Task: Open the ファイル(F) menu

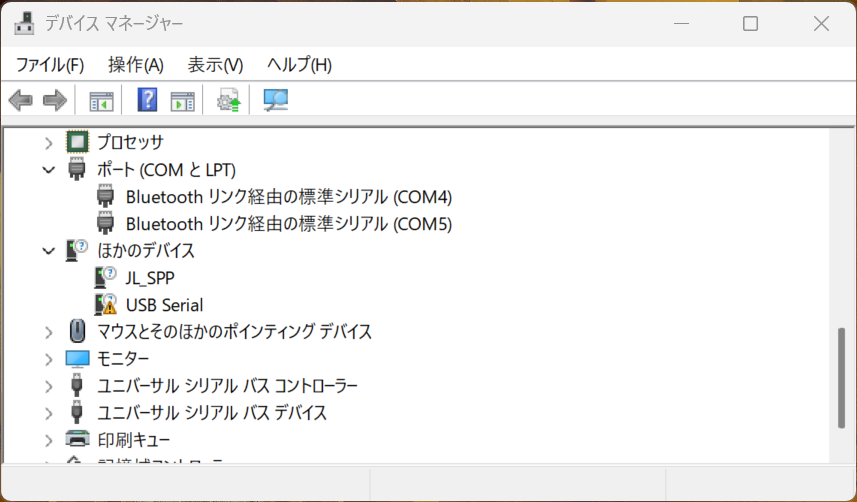Action: pos(50,65)
